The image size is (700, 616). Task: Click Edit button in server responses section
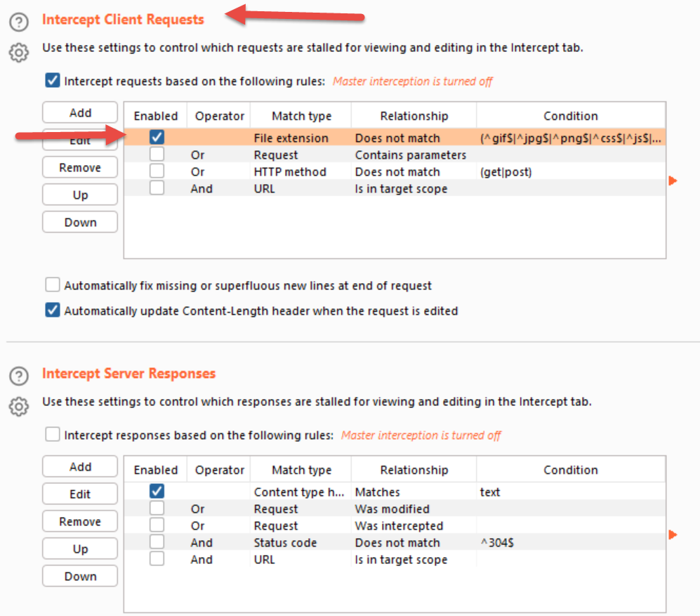pos(80,494)
